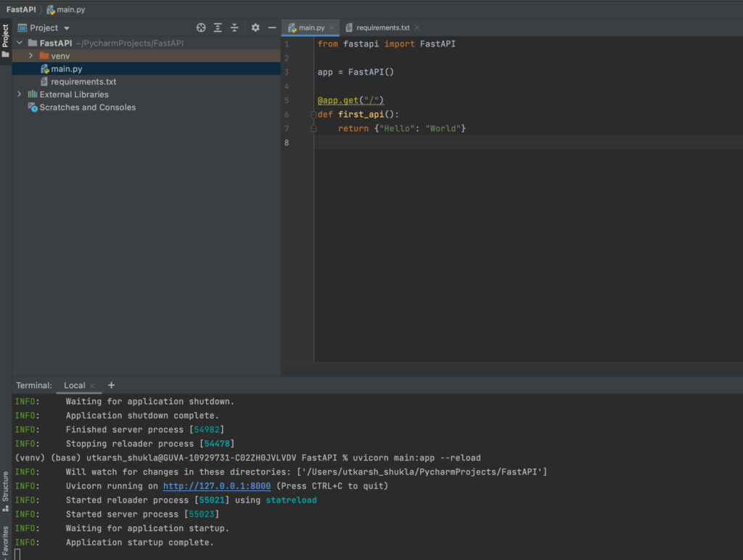Open the Structure tool window
743x560 pixels.
(6, 491)
